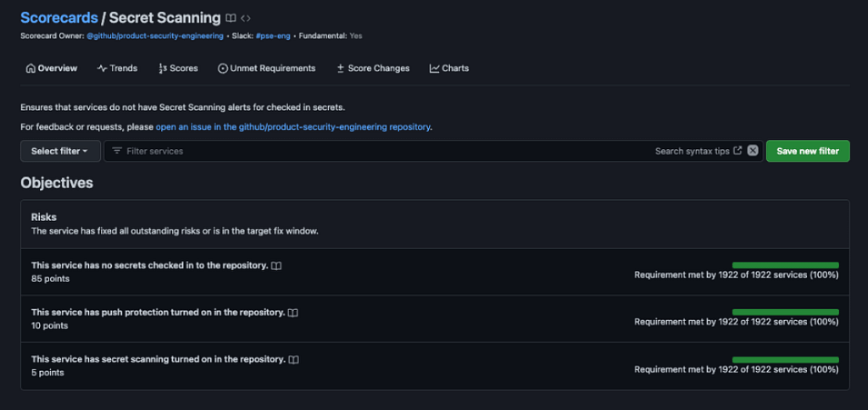Focus the Filter services input field

point(381,151)
